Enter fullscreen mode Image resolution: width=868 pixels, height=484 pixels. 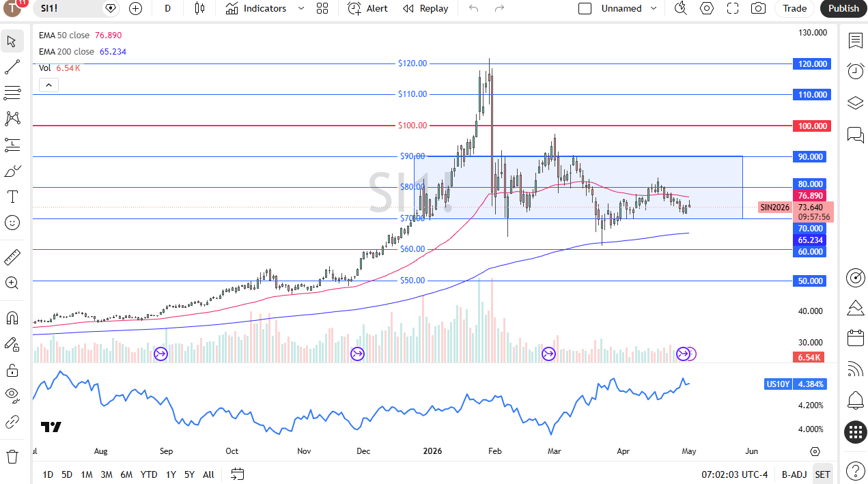point(732,8)
